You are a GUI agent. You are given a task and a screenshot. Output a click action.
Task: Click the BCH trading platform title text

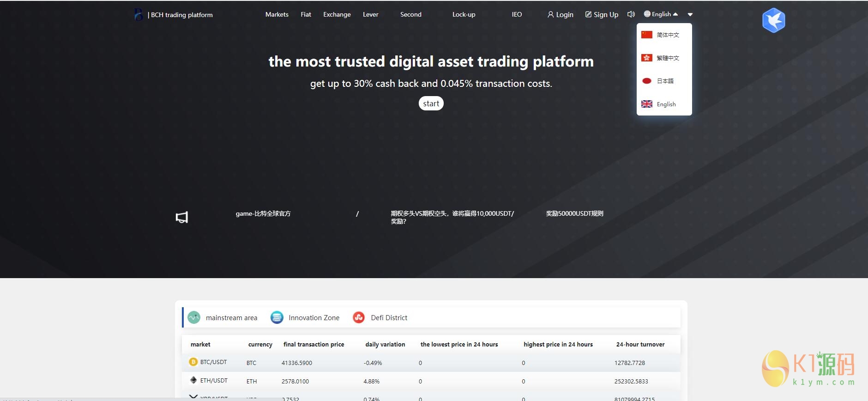[x=182, y=15]
